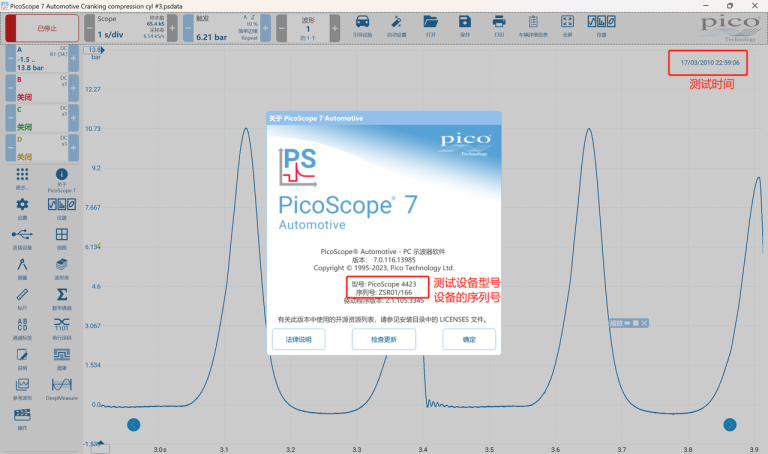768x454 pixels.
Task: Open the guided tests car icon
Action: tap(362, 26)
